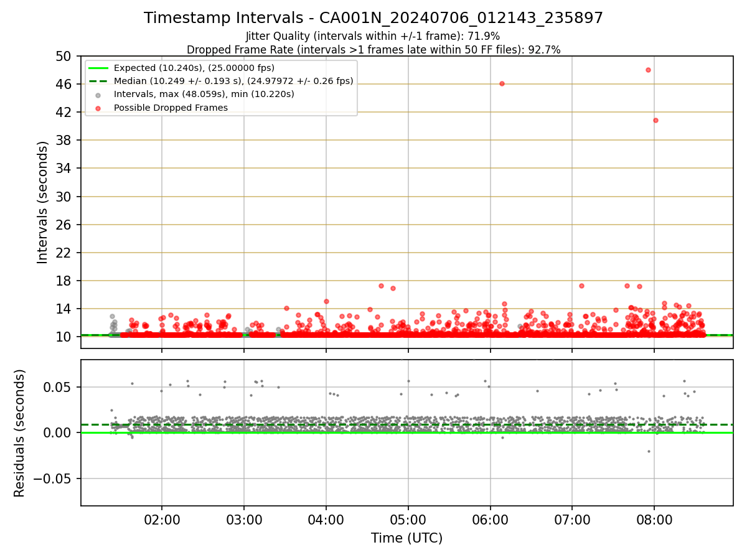
Task: Click the y-axis tick label '22'
Action: (x=65, y=253)
